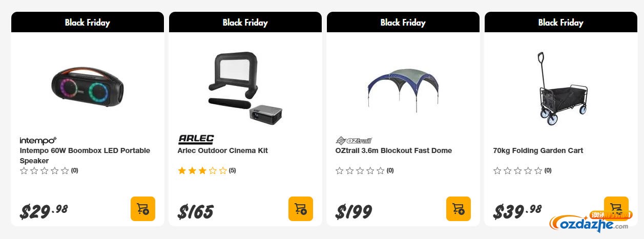This screenshot has height=239, width=644.
Task: Click the OZtrail brand logo
Action: [x=354, y=140]
